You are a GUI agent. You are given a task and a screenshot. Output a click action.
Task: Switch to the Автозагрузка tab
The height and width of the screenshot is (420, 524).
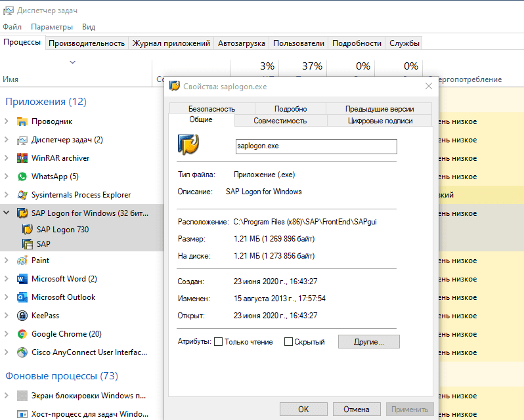[x=241, y=43]
